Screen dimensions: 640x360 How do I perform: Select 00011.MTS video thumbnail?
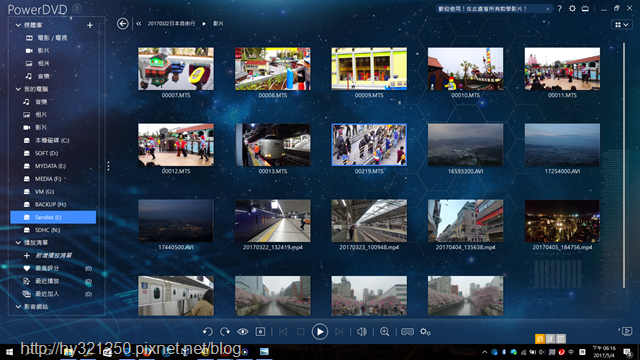coord(562,69)
